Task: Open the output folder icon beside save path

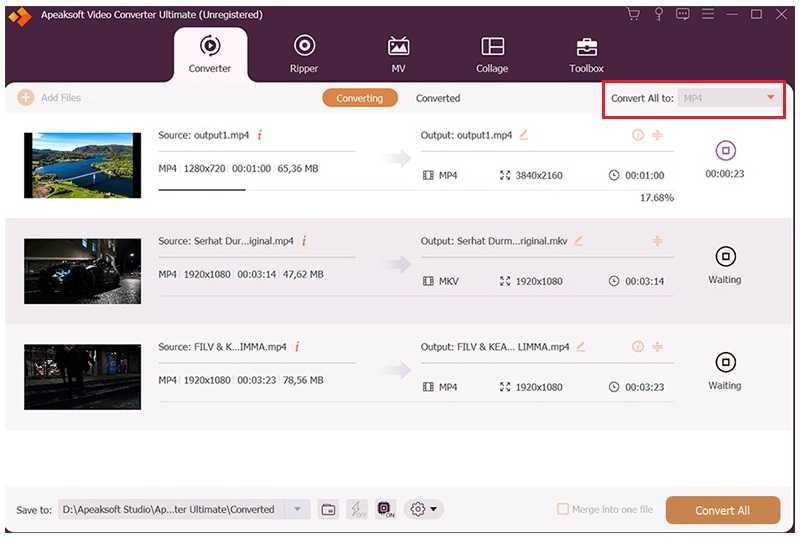Action: [328, 509]
